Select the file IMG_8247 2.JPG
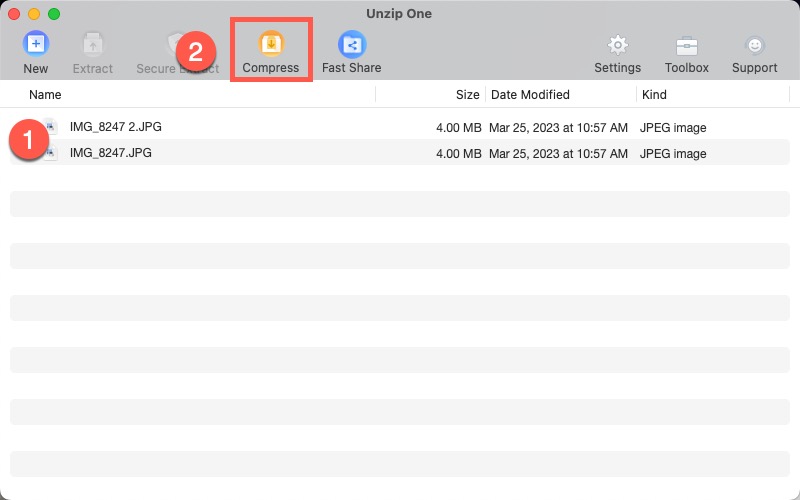This screenshot has height=500, width=800. coord(115,127)
